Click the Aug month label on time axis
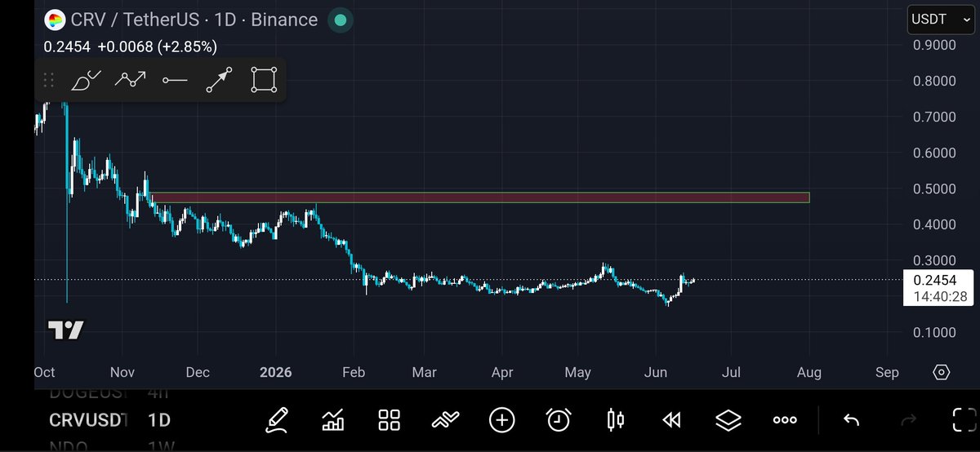Screen dimensions: 980x452 pos(808,372)
